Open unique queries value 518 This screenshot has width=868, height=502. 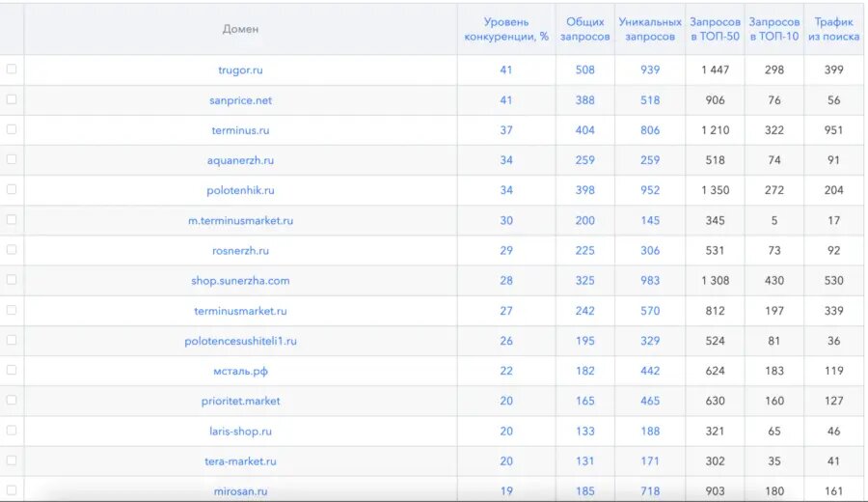pos(650,100)
